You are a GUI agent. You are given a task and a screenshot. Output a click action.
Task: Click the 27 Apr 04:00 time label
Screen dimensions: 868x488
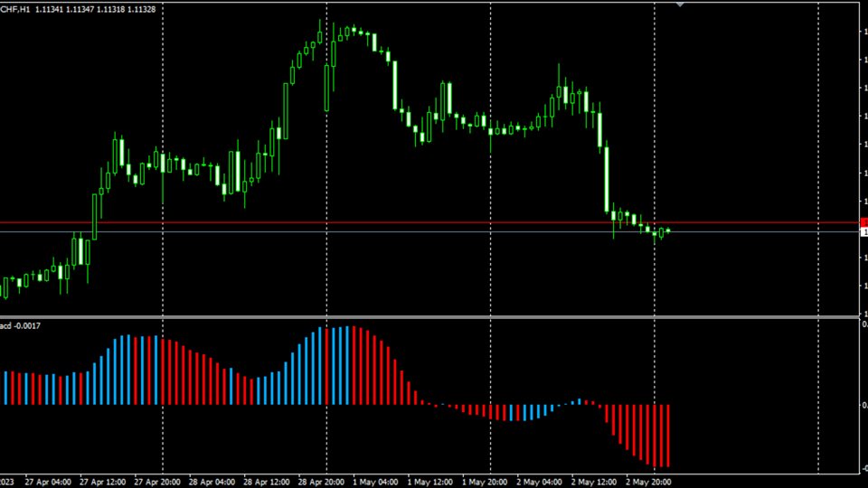[48, 482]
